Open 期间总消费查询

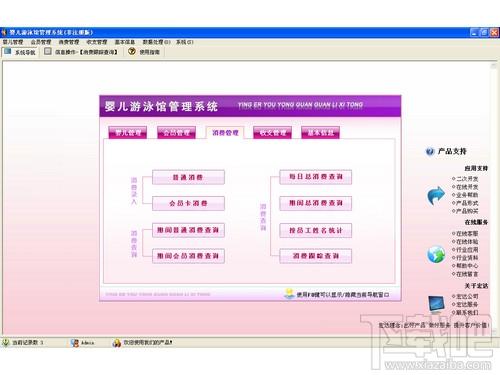click(x=316, y=203)
